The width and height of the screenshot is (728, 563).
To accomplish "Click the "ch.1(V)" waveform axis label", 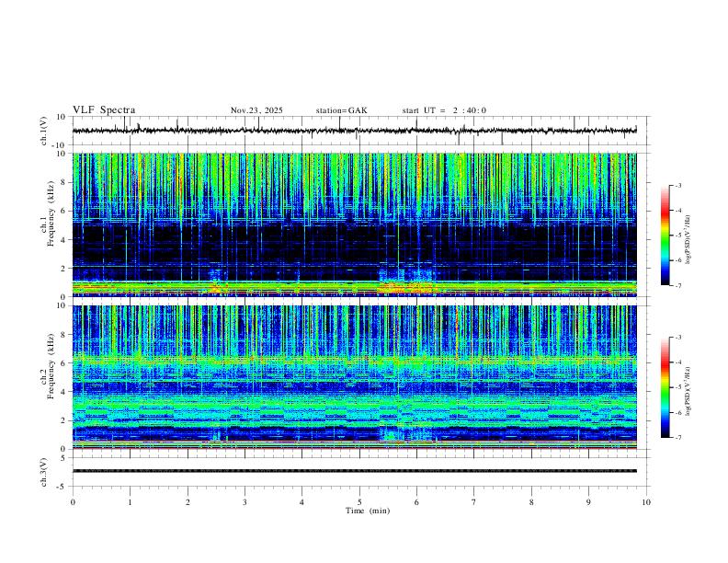I will coord(44,131).
